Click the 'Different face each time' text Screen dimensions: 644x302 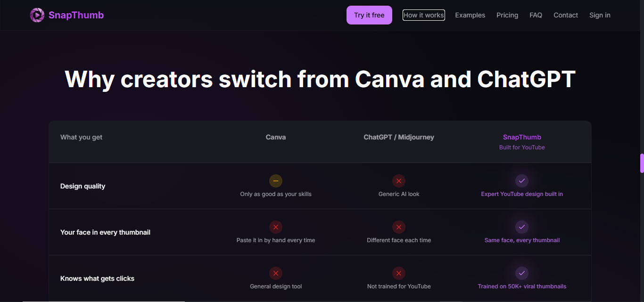pyautogui.click(x=399, y=240)
